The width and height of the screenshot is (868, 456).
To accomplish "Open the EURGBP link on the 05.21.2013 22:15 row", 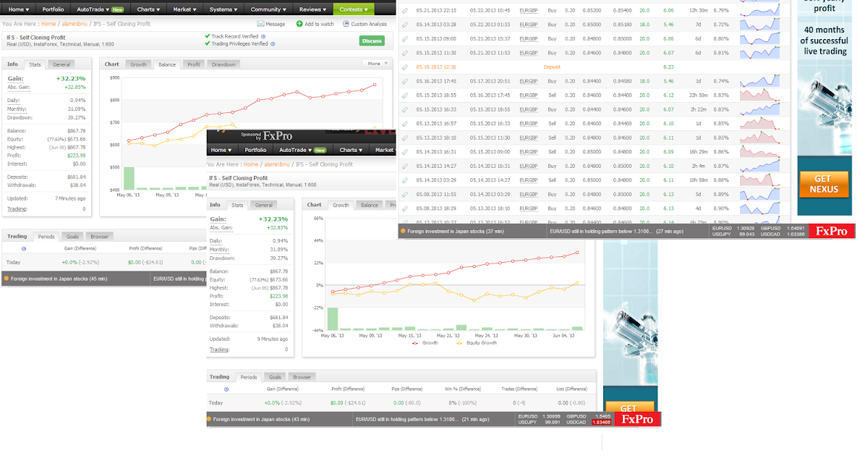I will (529, 11).
